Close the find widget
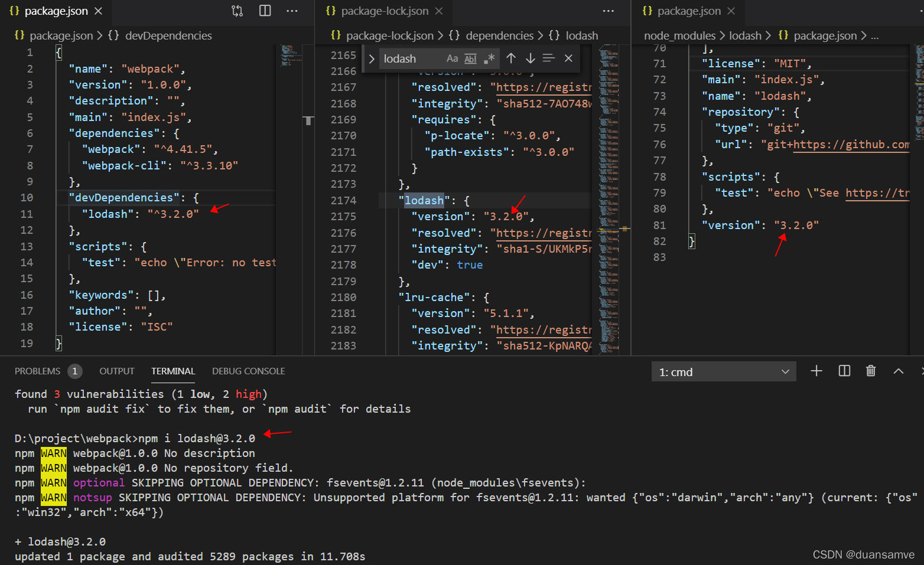The image size is (924, 565). [x=568, y=58]
